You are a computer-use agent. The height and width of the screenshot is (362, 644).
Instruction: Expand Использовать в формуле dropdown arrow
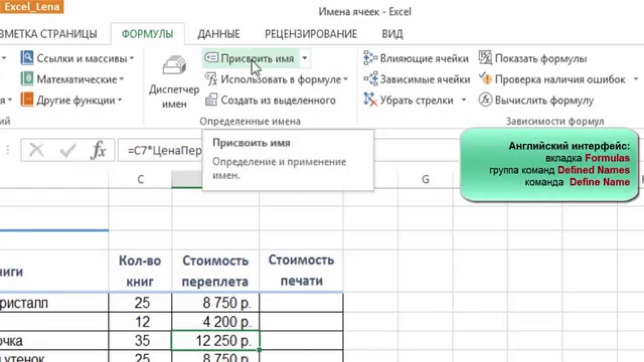[x=346, y=79]
